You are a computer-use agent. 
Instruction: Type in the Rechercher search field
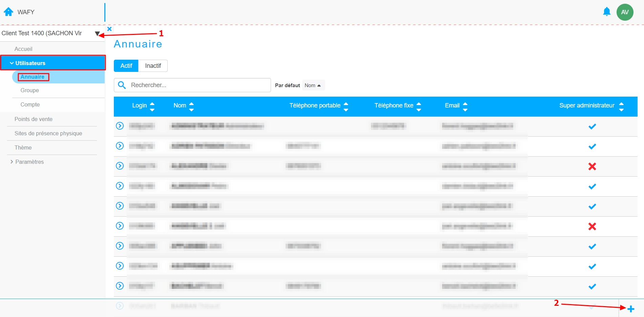coord(192,85)
